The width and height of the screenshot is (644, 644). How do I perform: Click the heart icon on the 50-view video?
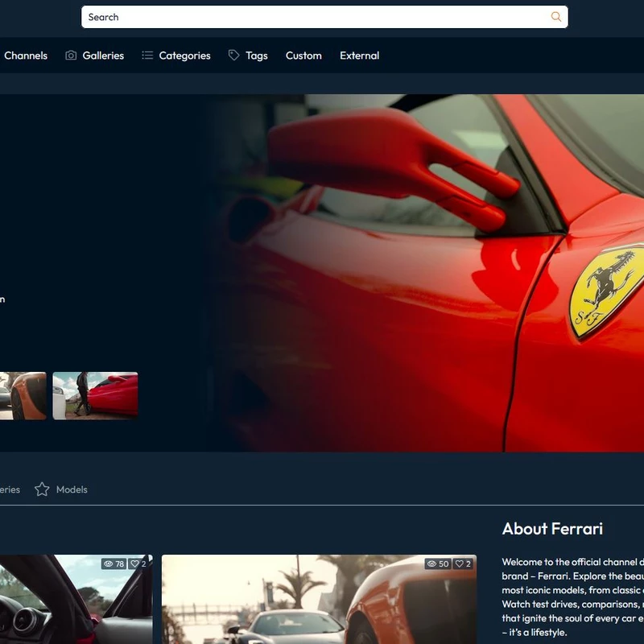(458, 564)
